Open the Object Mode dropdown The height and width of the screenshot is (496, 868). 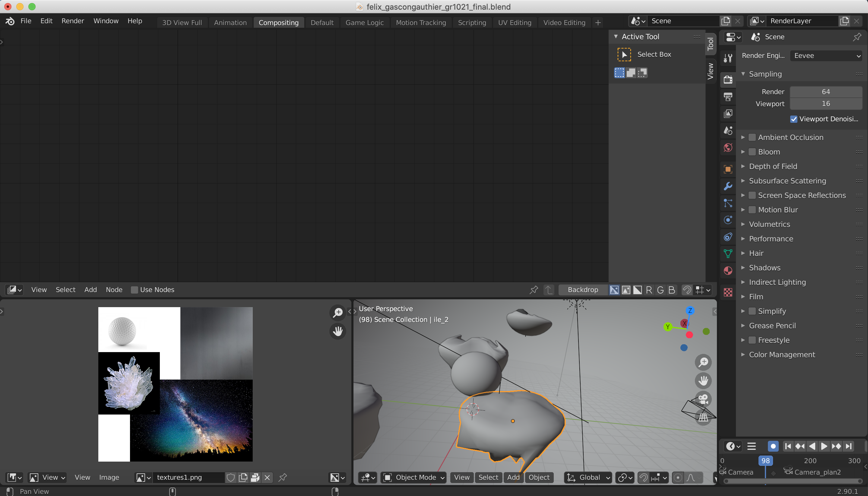point(414,477)
